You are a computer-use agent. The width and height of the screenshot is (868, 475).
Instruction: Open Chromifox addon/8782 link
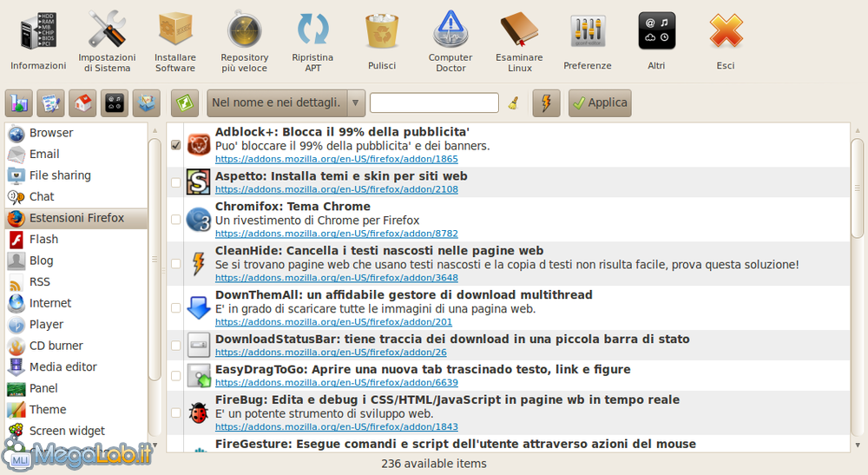[x=337, y=234]
